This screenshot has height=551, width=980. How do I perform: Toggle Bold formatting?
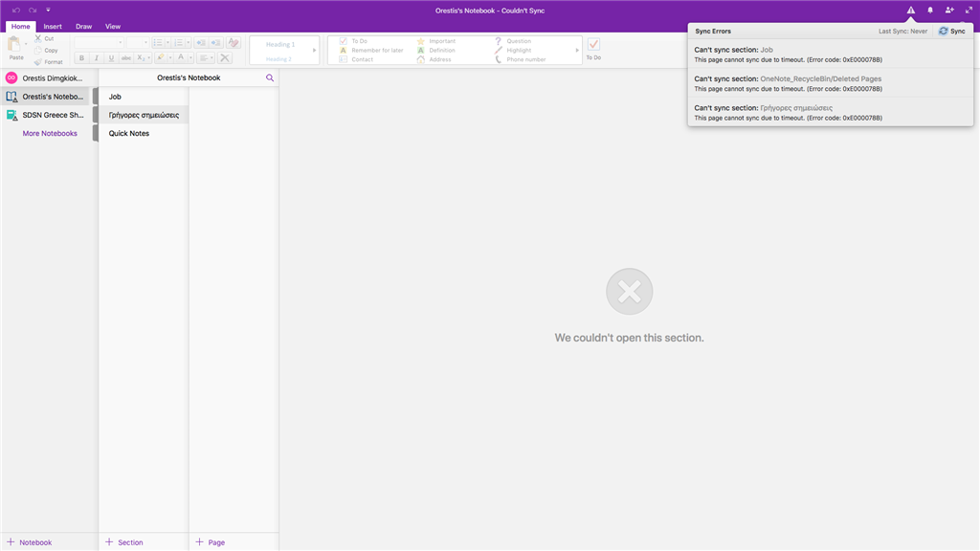tap(81, 58)
